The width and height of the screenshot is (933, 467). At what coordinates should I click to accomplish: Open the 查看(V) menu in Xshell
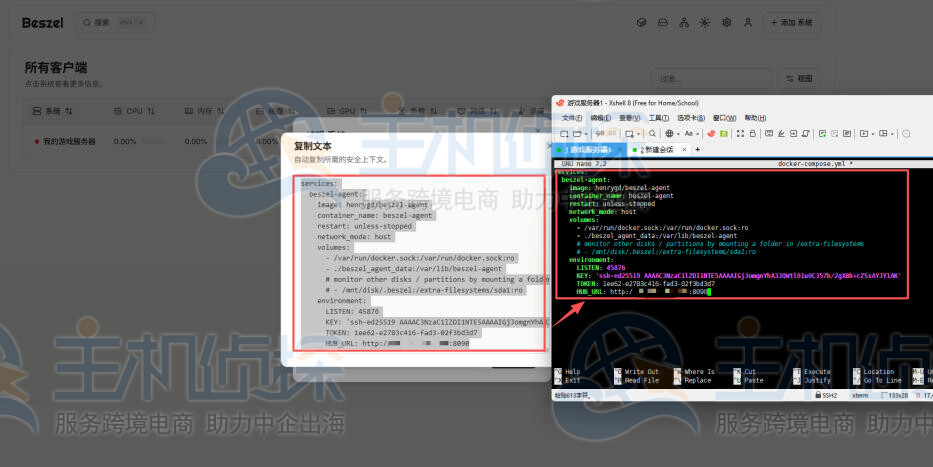pyautogui.click(x=630, y=118)
